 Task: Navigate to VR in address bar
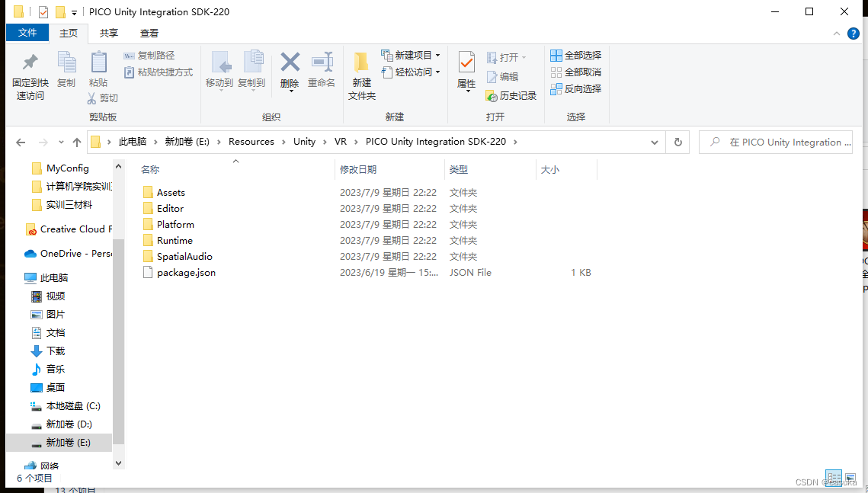click(x=341, y=142)
